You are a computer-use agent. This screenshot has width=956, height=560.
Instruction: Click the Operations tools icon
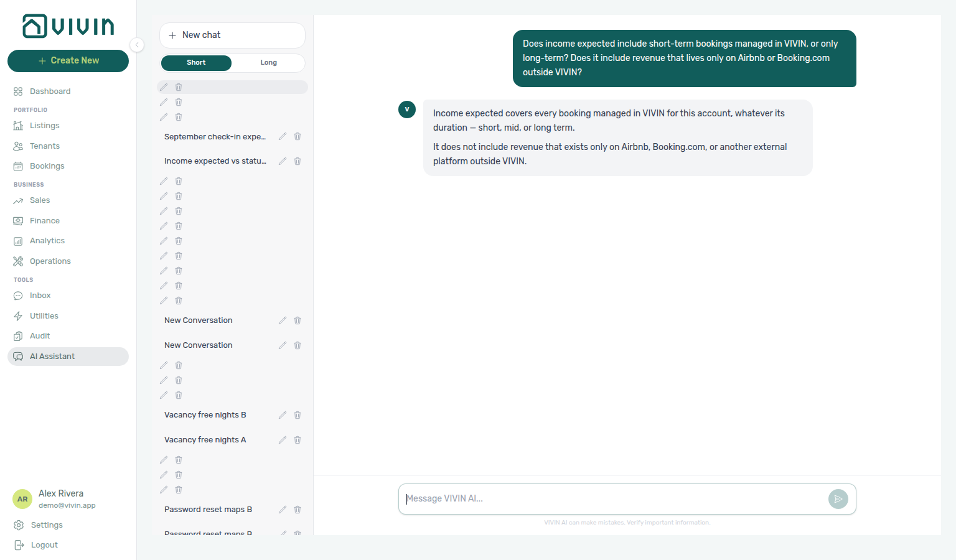point(18,261)
